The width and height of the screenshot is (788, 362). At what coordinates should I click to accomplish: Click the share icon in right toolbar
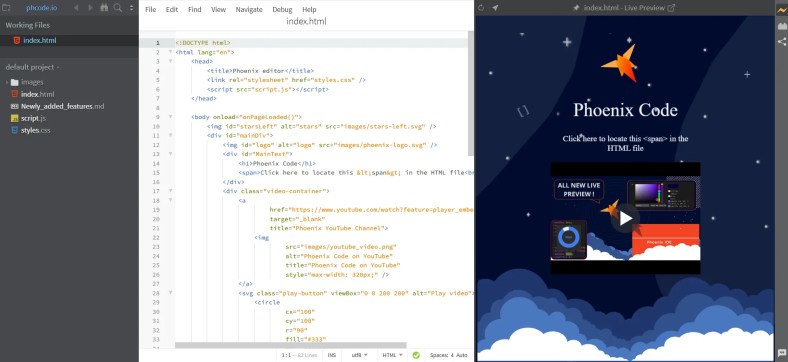click(781, 42)
